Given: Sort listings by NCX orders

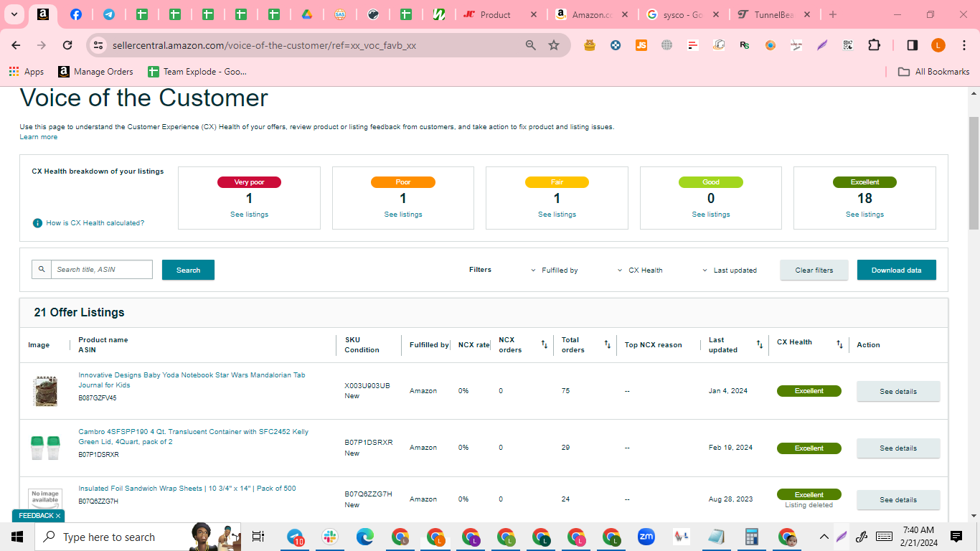Looking at the screenshot, I should click(x=544, y=345).
